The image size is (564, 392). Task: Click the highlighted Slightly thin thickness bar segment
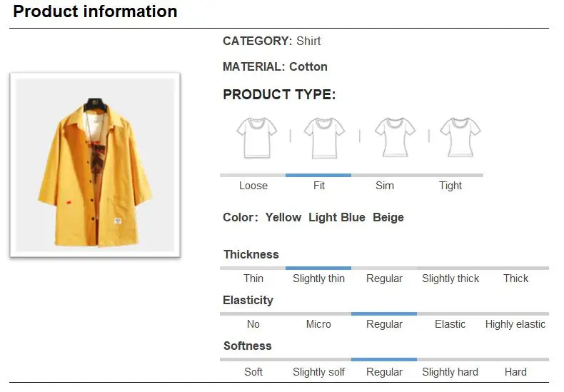pos(318,268)
